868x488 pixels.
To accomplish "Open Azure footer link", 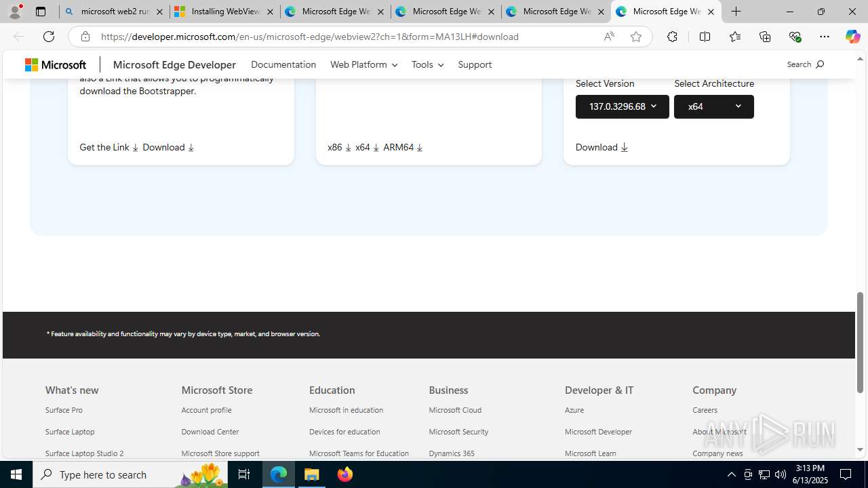I will (x=574, y=410).
